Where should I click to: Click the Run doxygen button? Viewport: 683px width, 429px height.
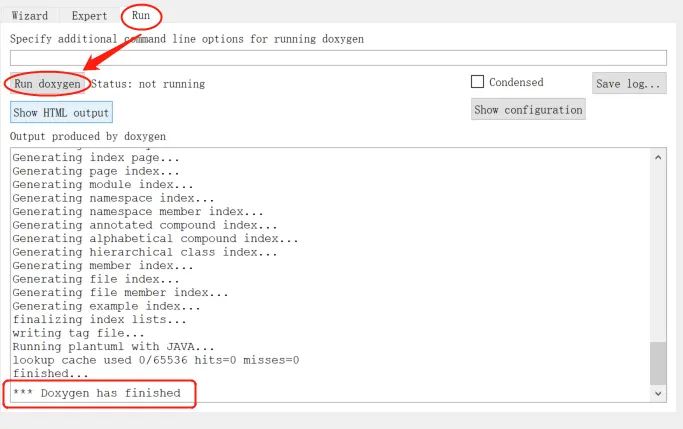pyautogui.click(x=47, y=84)
